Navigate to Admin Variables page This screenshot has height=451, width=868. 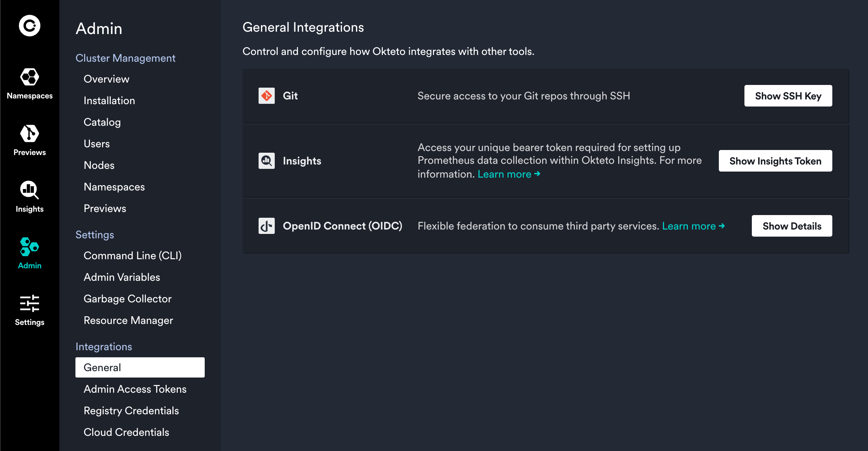point(122,277)
